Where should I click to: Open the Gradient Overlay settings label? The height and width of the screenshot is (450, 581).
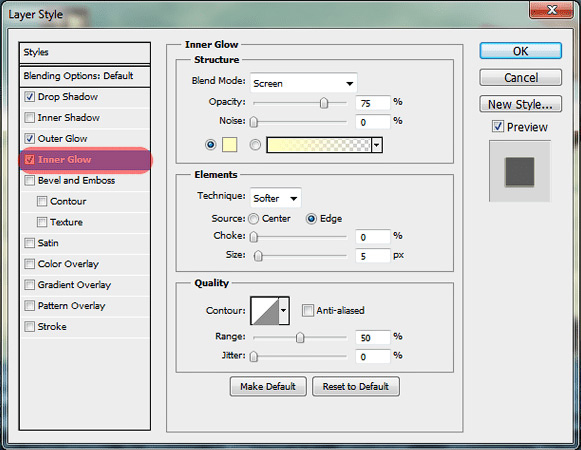coord(74,285)
